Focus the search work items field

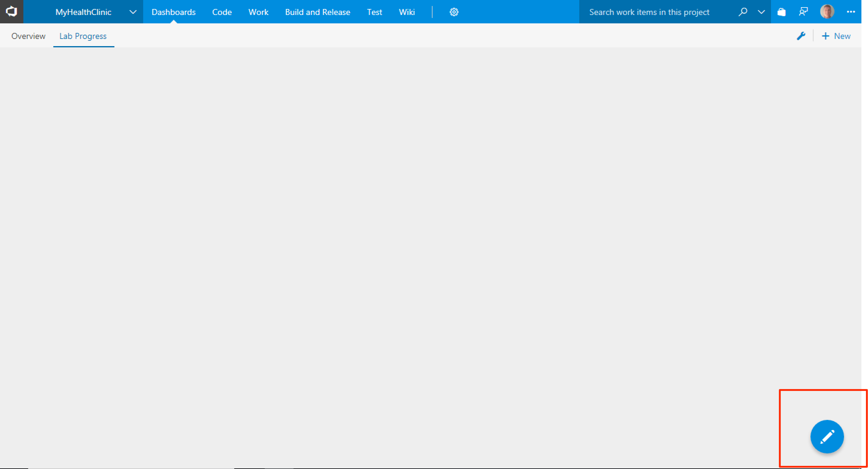coord(649,12)
